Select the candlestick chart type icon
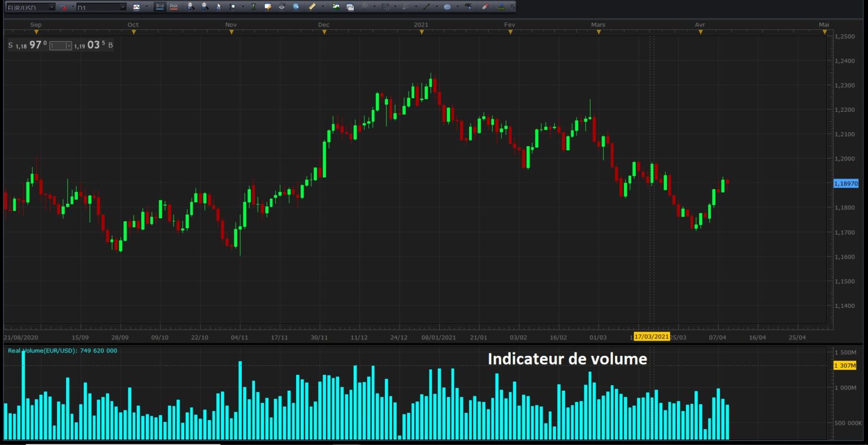The image size is (868, 445). click(x=136, y=7)
